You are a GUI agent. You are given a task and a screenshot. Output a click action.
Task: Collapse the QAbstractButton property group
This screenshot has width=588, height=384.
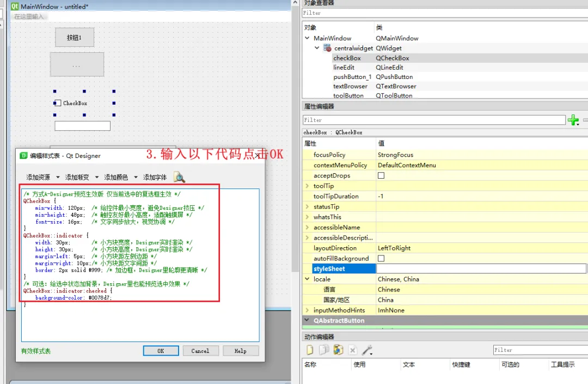307,320
